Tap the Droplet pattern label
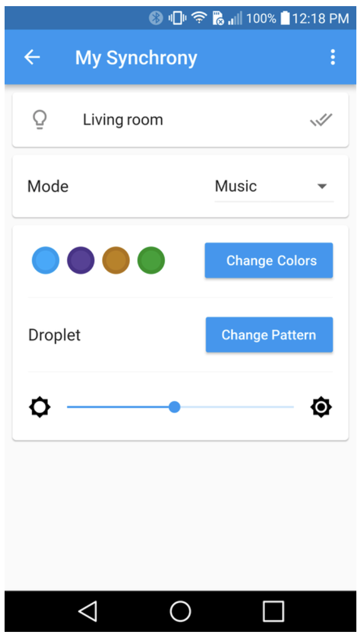Screen dimensions: 364x637 click(x=55, y=335)
